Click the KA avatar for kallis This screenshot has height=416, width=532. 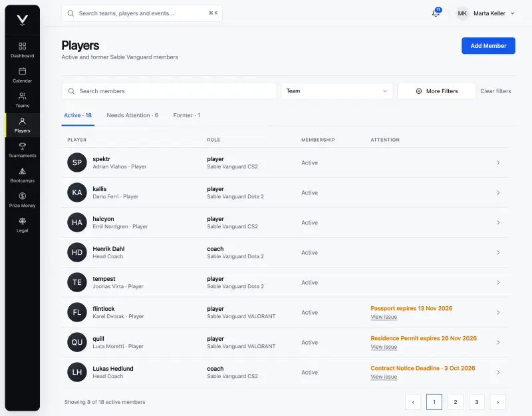pos(77,192)
